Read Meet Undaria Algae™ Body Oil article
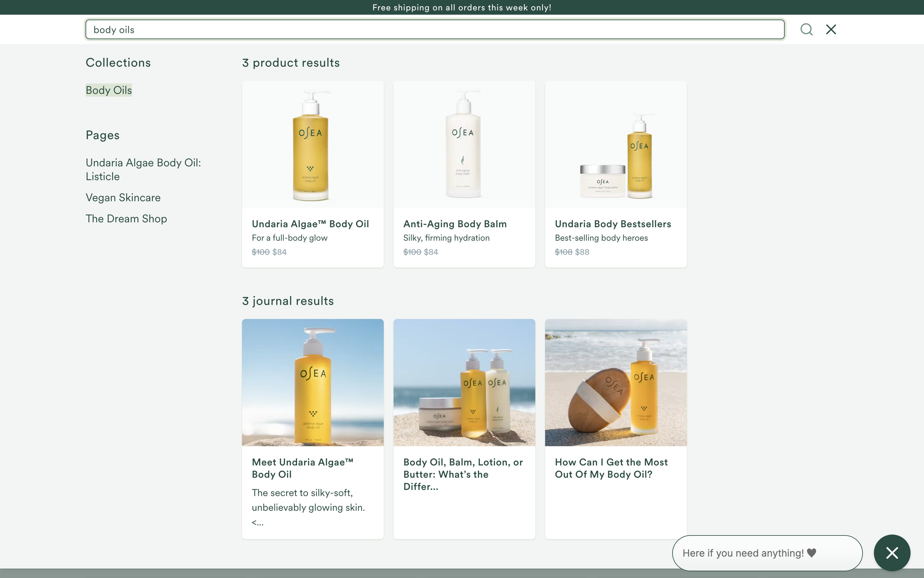 (303, 468)
